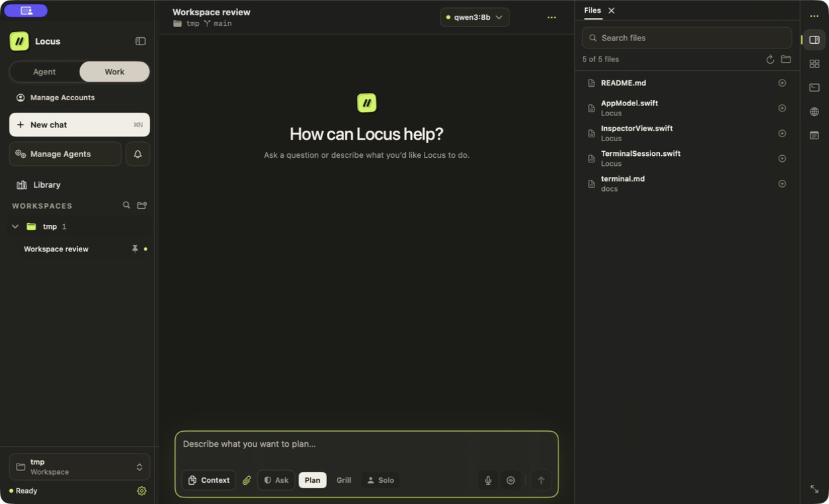Collapse the tmp workspace tree
This screenshot has width=829, height=504.
15,227
